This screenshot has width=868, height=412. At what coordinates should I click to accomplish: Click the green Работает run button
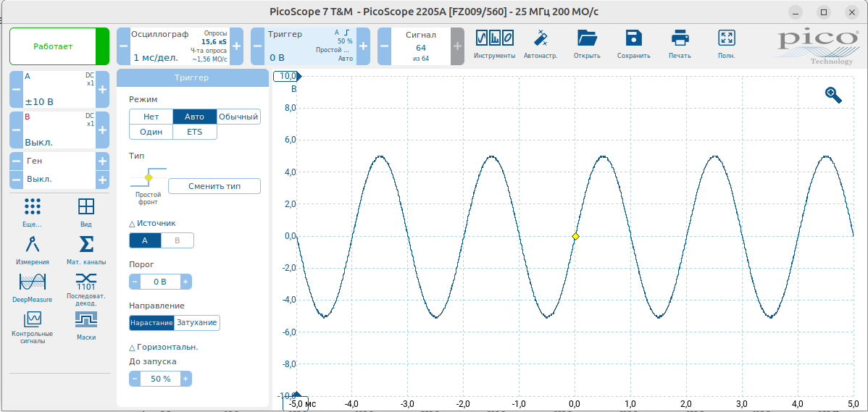(53, 46)
